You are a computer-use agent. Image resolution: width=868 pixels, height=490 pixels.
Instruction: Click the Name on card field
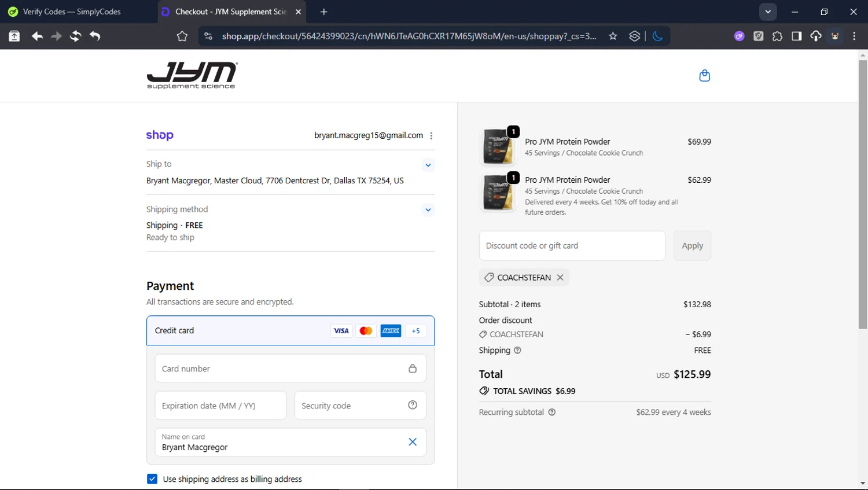(290, 442)
